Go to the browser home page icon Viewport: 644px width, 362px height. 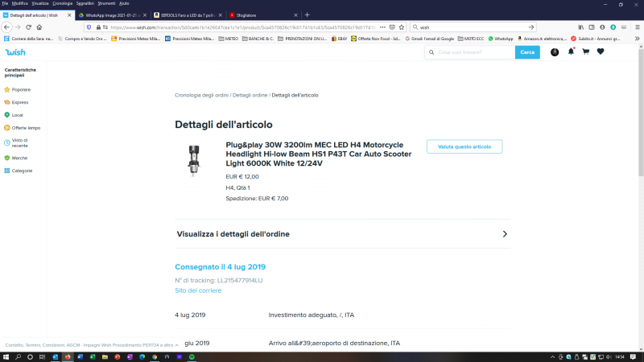coord(39,27)
